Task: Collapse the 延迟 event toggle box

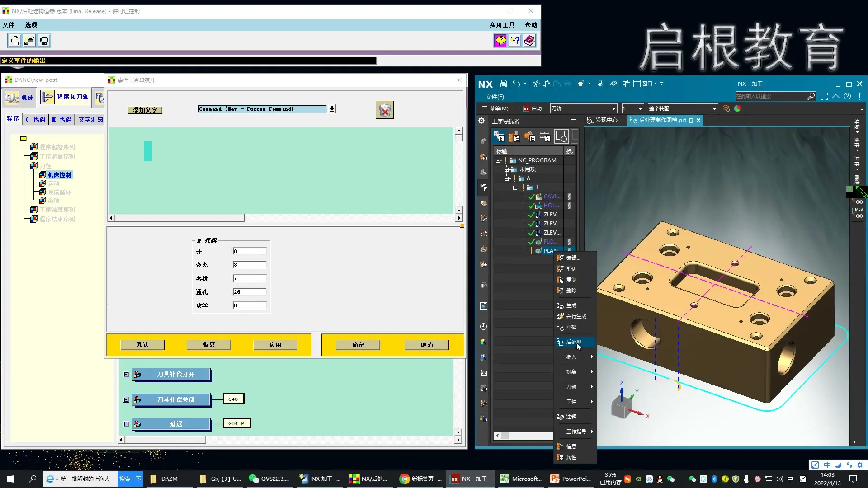Action: point(127,424)
